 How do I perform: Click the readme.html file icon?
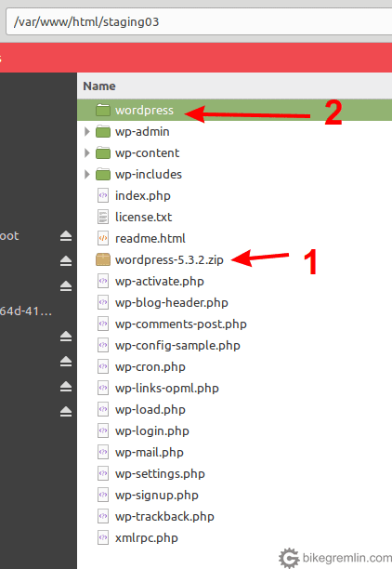(x=103, y=238)
